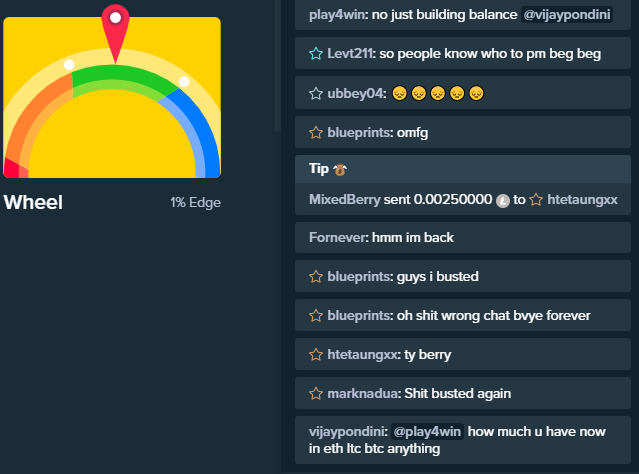Click the @play4win mention tag
This screenshot has height=474, width=639.
coord(427,431)
